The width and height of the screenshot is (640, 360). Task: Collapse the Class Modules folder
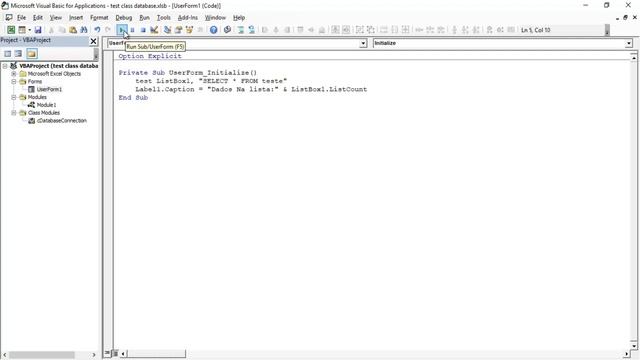tap(14, 113)
